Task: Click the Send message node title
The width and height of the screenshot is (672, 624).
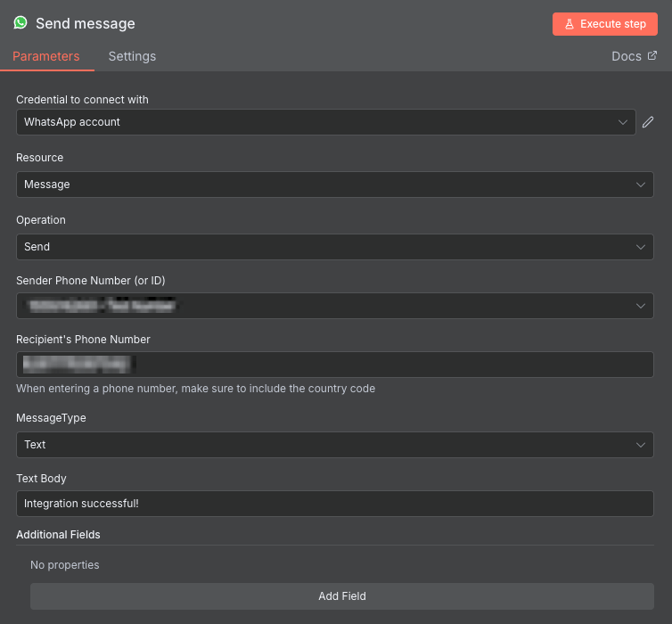Action: (86, 23)
